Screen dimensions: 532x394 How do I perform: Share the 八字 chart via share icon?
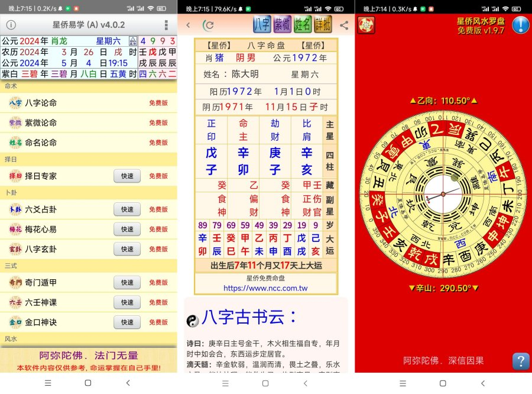[x=344, y=25]
